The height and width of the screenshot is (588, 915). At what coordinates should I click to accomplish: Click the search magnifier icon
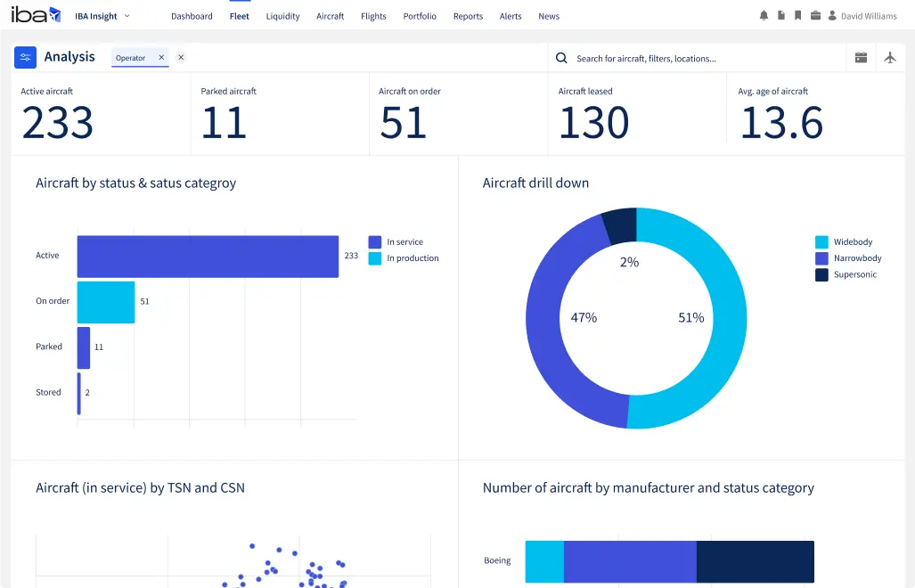coord(560,56)
